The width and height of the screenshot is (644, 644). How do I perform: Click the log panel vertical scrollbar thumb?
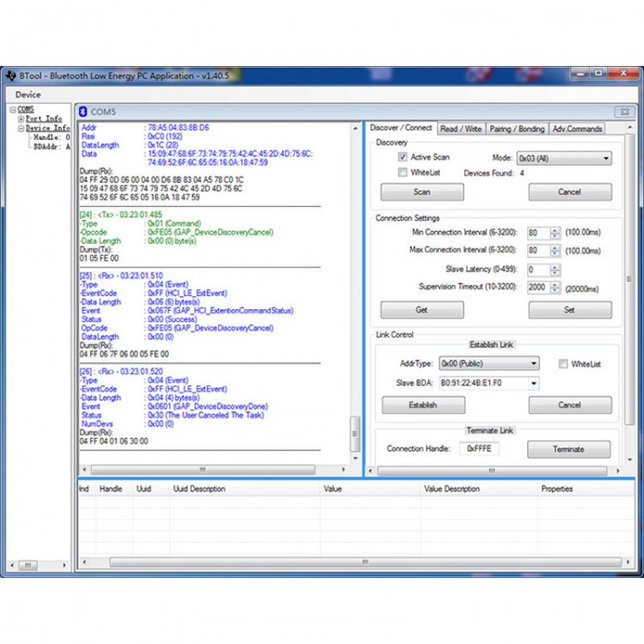coord(355,434)
